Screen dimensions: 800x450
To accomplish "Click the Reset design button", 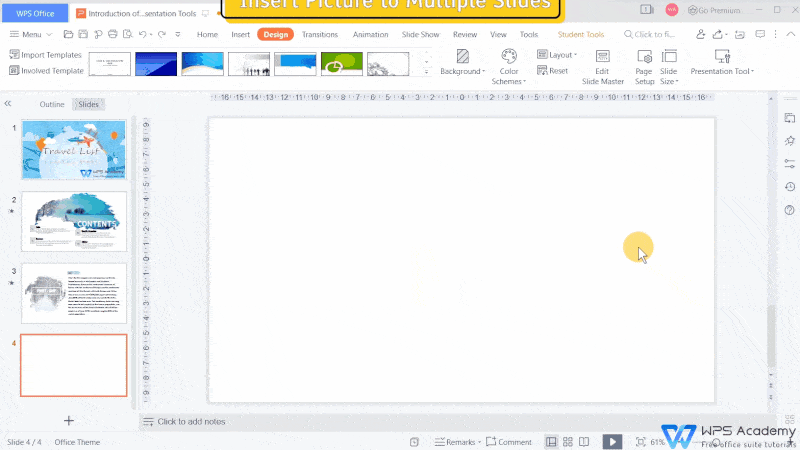I will coord(553,71).
